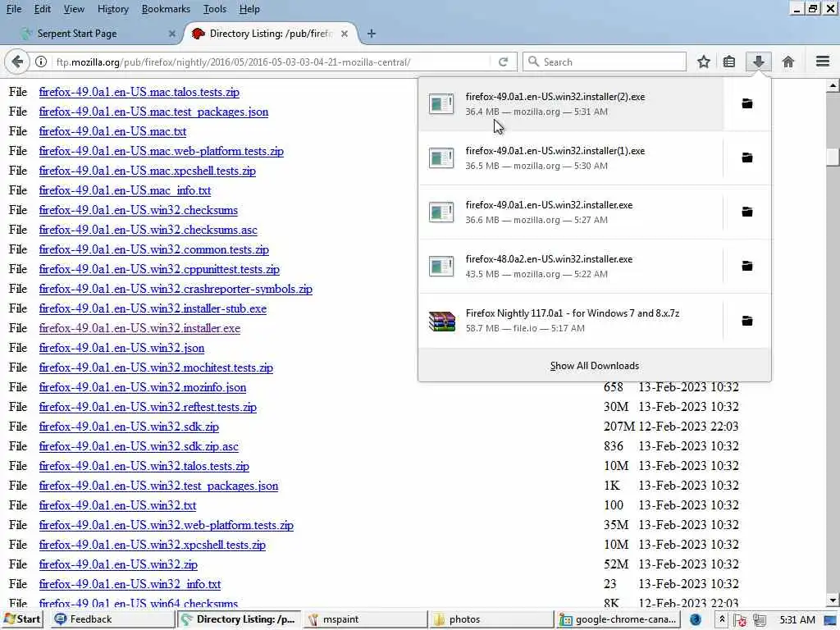This screenshot has width=840, height=630.
Task: Switch to google-chrome-cana... taskbar item
Action: pos(618,619)
